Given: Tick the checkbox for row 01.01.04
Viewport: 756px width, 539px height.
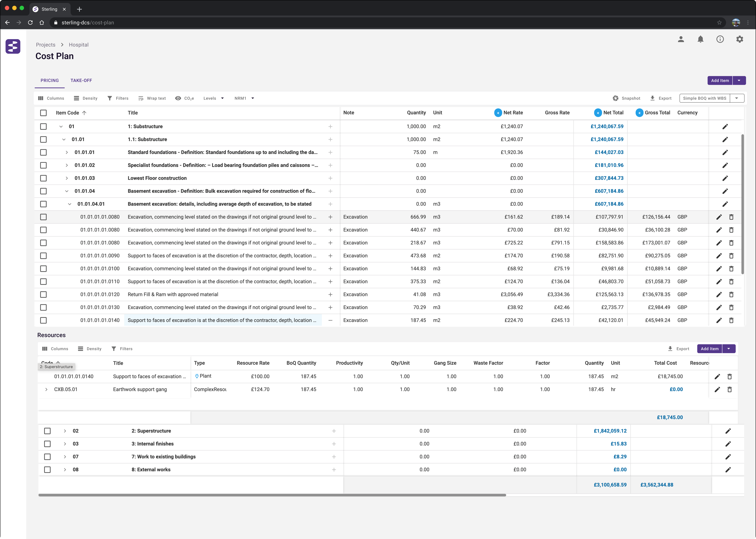Looking at the screenshot, I should [43, 191].
